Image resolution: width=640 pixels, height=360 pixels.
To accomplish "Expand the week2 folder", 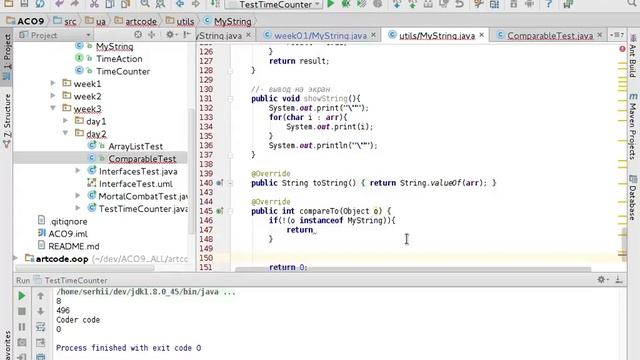I will (53, 96).
